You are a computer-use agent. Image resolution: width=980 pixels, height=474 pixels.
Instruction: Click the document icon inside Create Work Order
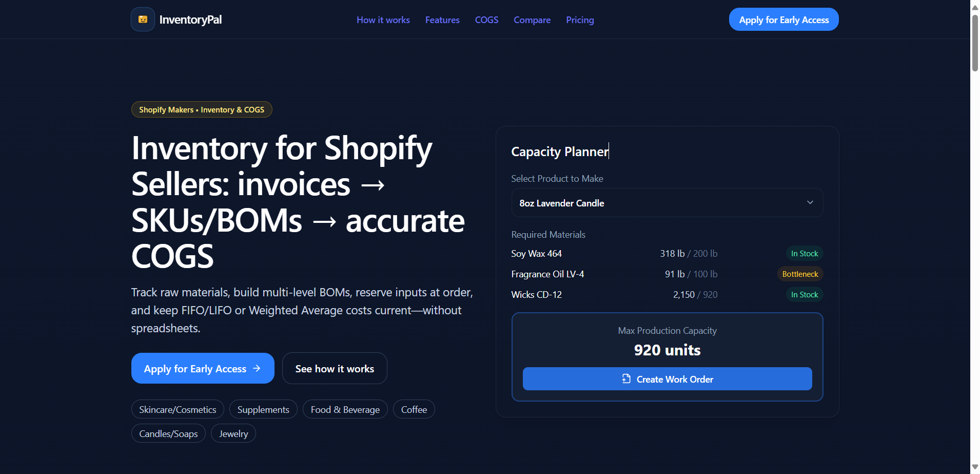[x=626, y=378]
